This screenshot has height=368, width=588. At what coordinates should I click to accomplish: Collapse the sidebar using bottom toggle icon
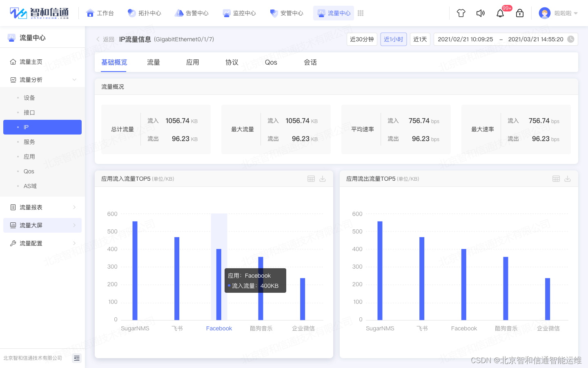tap(77, 358)
